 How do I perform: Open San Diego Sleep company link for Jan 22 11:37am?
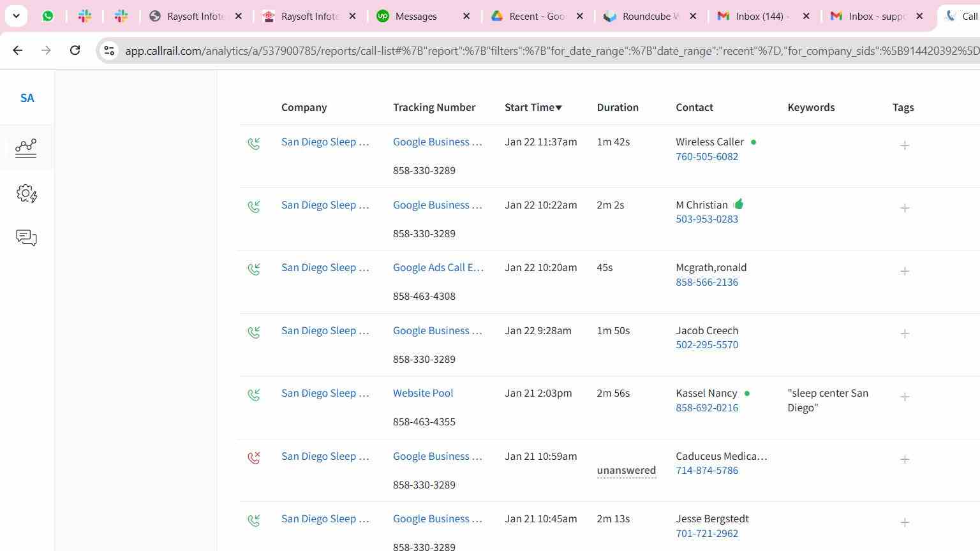(325, 142)
